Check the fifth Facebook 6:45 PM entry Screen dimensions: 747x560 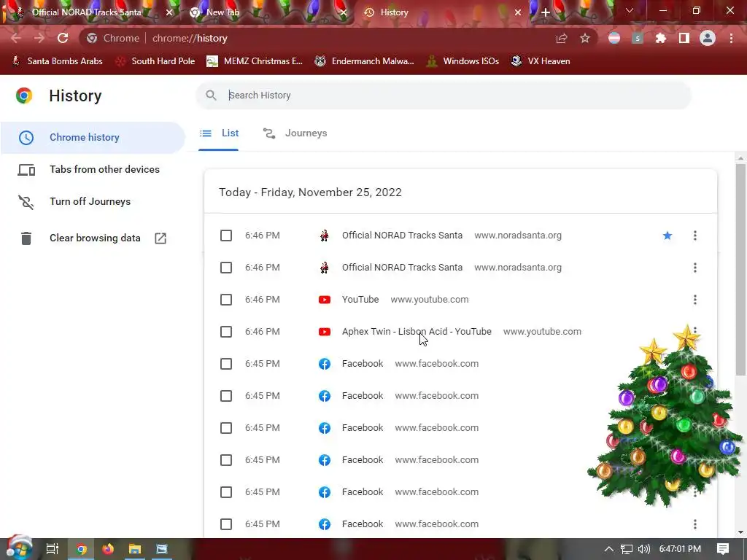226,492
